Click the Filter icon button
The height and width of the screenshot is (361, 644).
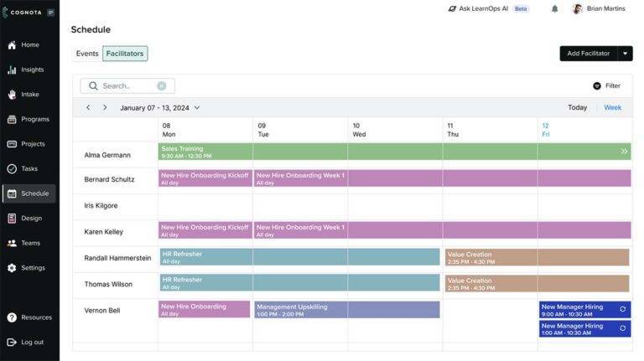click(x=597, y=85)
